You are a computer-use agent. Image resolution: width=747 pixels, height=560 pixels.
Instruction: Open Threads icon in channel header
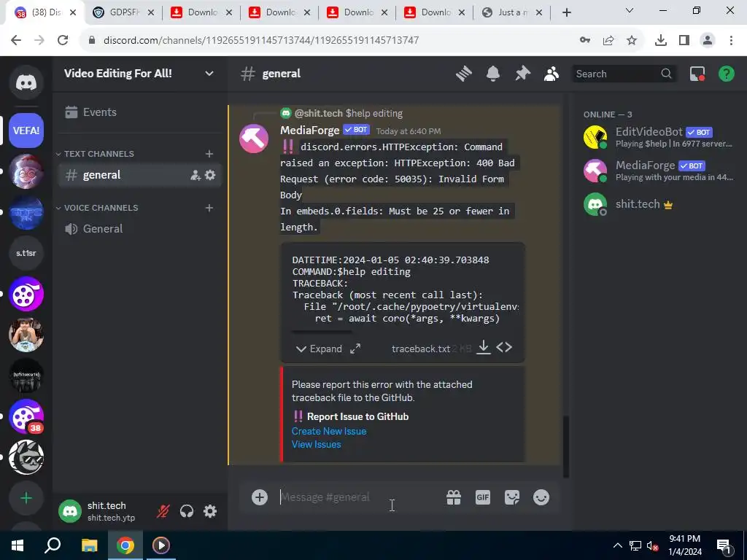(x=463, y=74)
